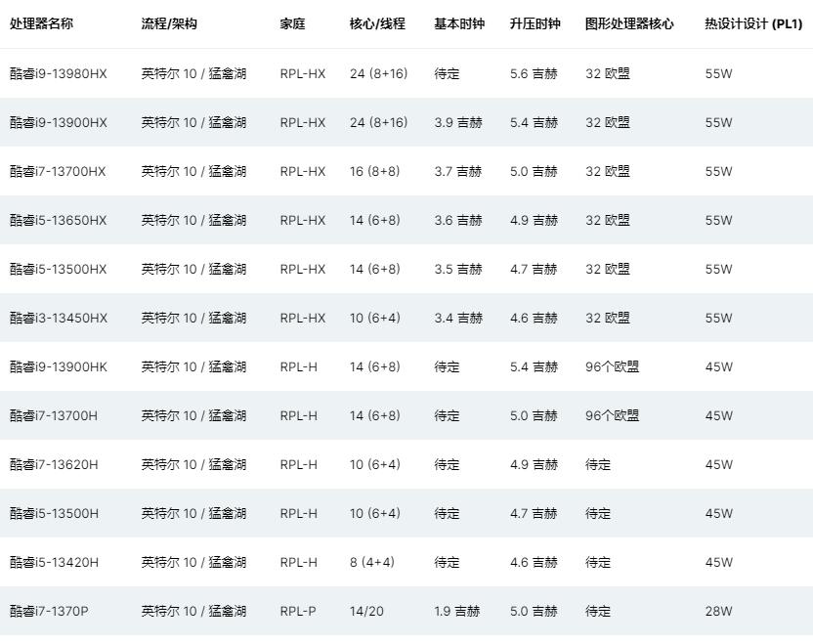Click 45W in the i5-13420H row

(x=718, y=563)
